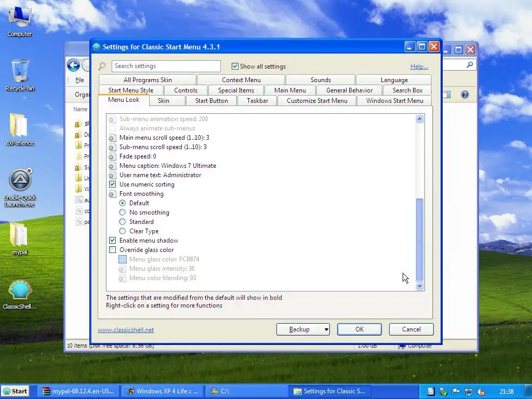This screenshot has width=532, height=399.
Task: Visit www.classicshell.net link
Action: pyautogui.click(x=126, y=330)
